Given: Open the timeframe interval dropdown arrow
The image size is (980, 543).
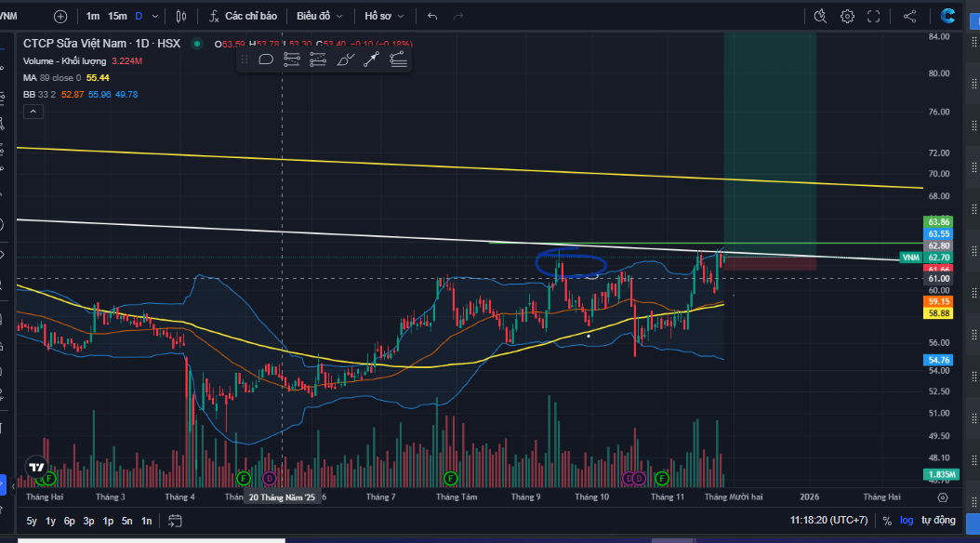Looking at the screenshot, I should (x=155, y=16).
